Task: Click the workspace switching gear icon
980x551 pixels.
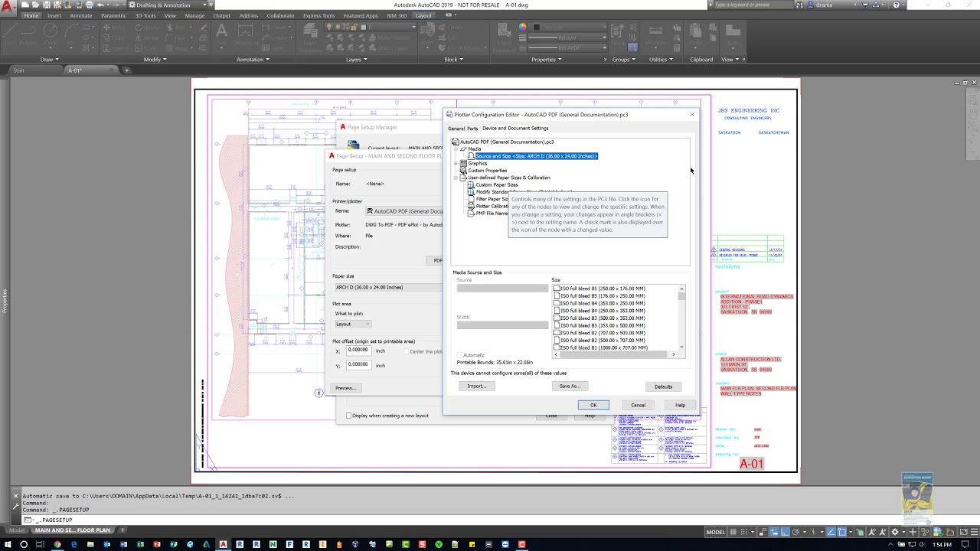Action: click(894, 532)
